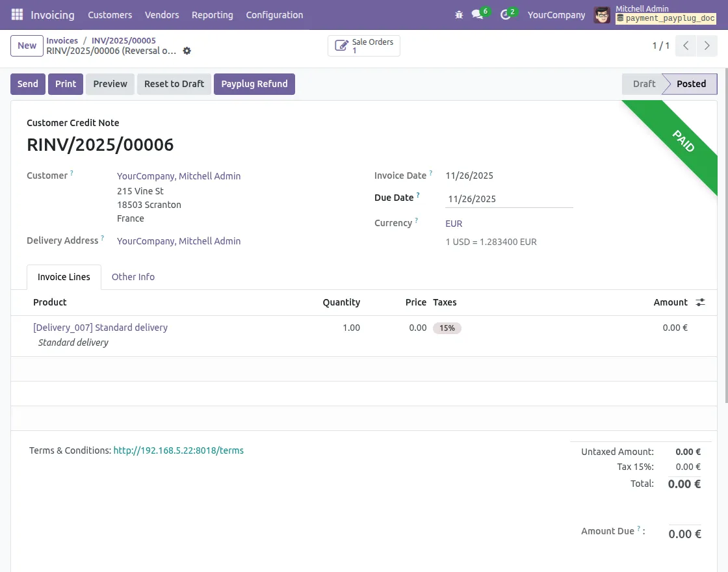Open the activities clock icon
The height and width of the screenshot is (572, 728).
pyautogui.click(x=504, y=14)
